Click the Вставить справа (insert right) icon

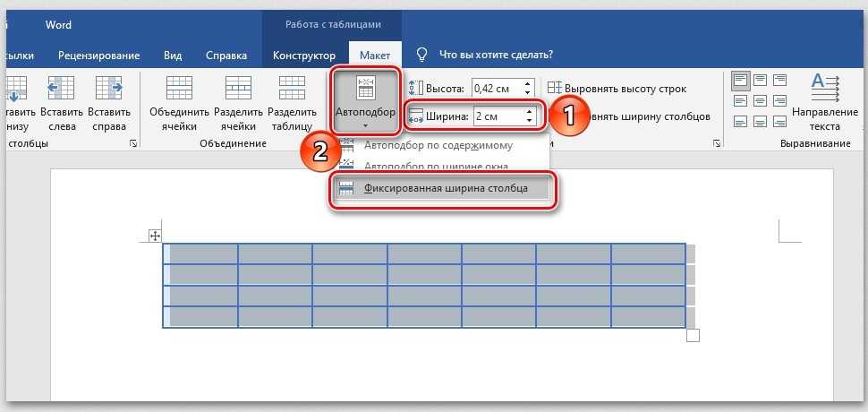click(x=109, y=89)
